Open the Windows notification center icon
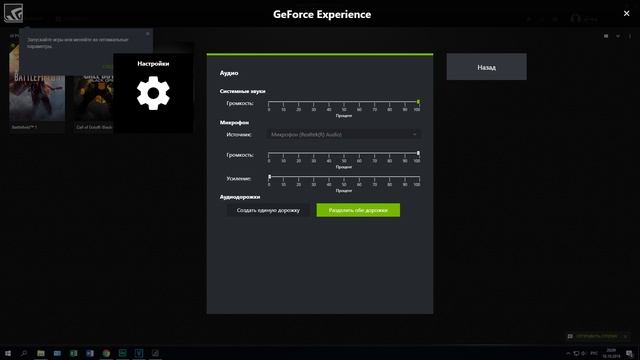The width and height of the screenshot is (640, 360). tap(629, 353)
